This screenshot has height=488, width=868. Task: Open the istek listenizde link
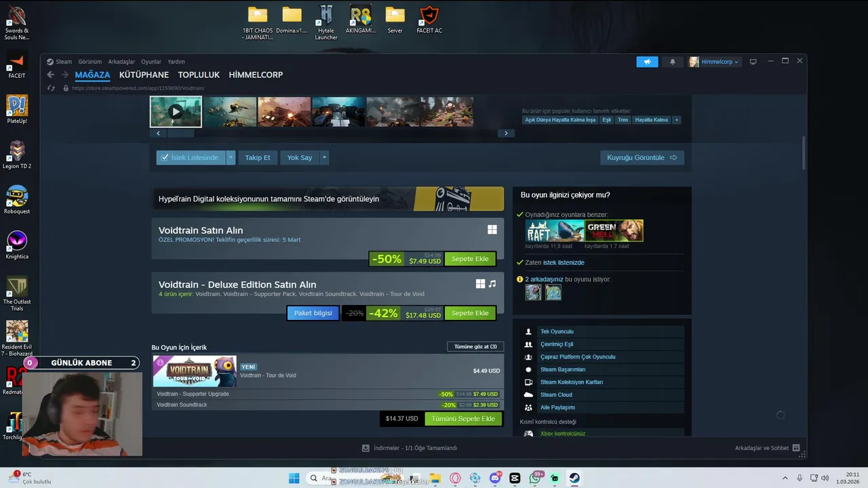[564, 262]
